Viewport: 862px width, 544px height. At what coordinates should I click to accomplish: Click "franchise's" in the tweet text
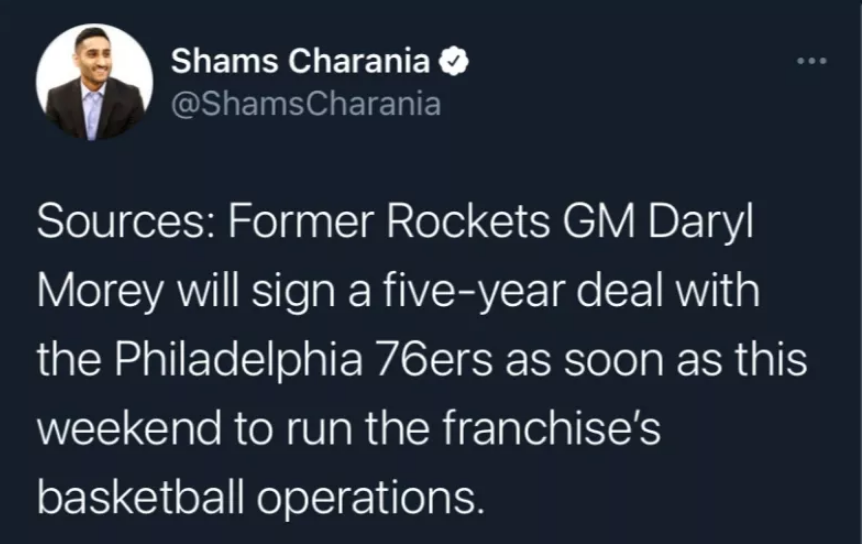(x=551, y=428)
